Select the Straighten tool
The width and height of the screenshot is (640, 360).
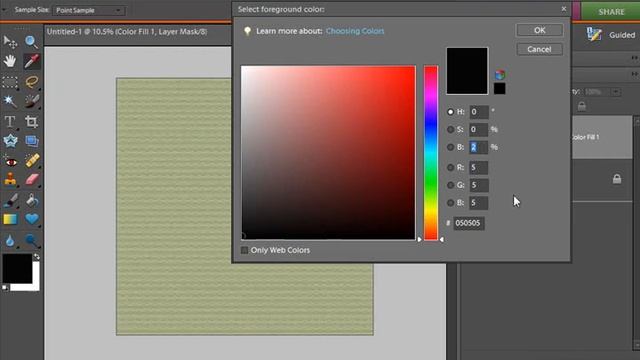pos(31,141)
